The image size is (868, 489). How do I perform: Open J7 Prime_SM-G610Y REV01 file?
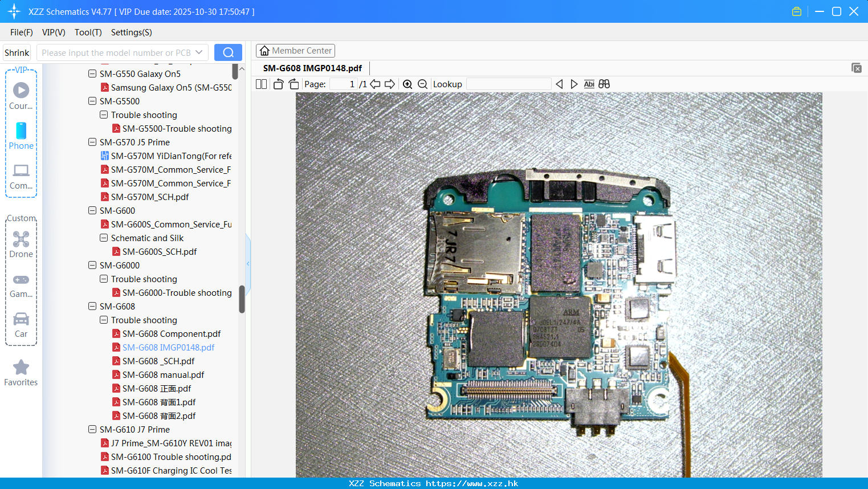[x=171, y=443]
